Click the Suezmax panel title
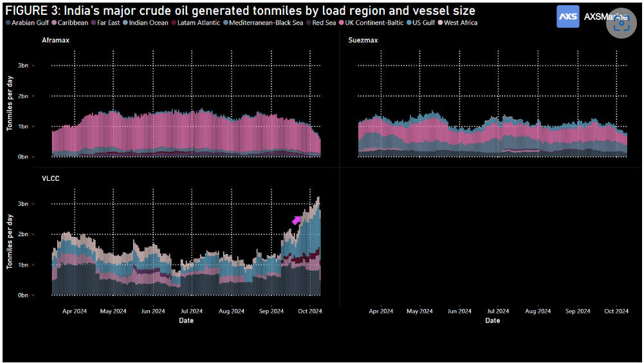 363,41
